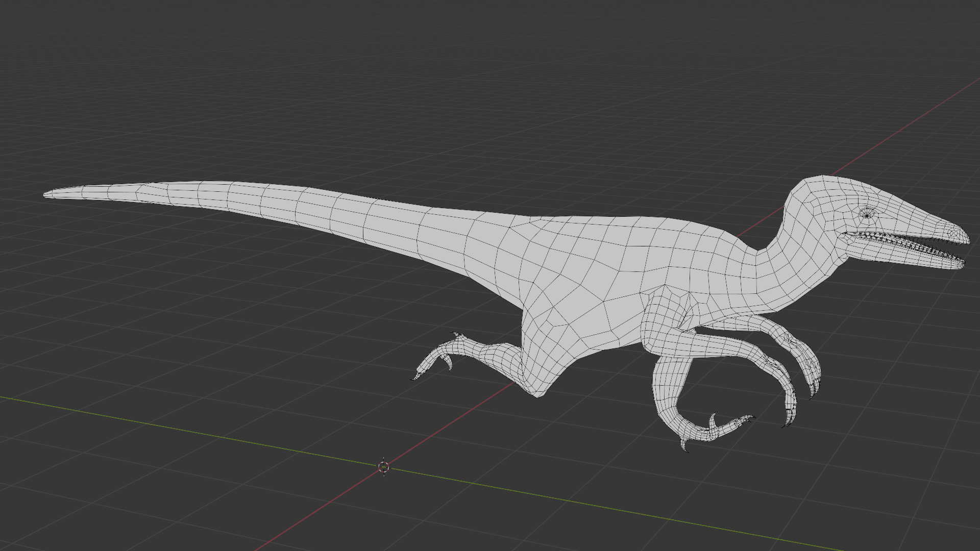This screenshot has width=980, height=551.
Task: Click the 3D cursor at the origin
Action: 384,467
